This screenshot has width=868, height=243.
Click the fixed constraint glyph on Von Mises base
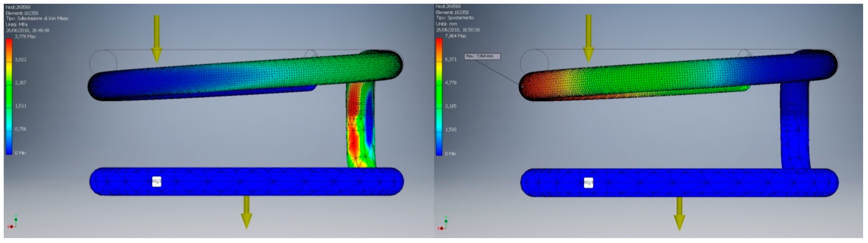tap(157, 182)
